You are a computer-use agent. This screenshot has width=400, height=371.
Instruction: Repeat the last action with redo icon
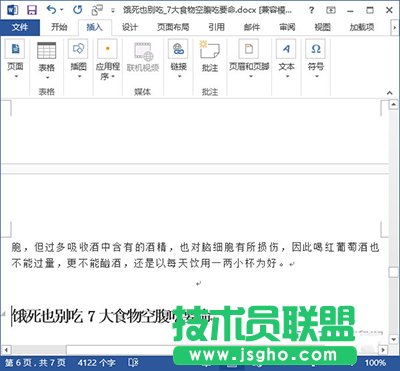pos(77,10)
